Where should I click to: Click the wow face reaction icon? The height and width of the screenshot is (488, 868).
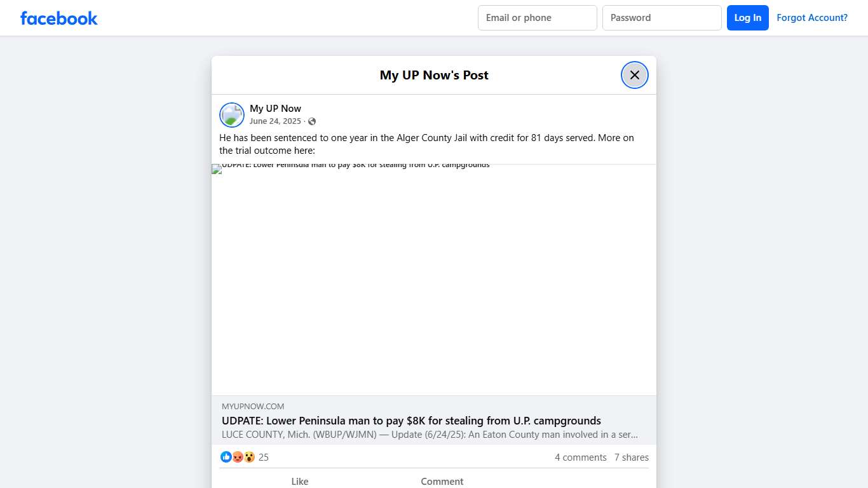(249, 457)
